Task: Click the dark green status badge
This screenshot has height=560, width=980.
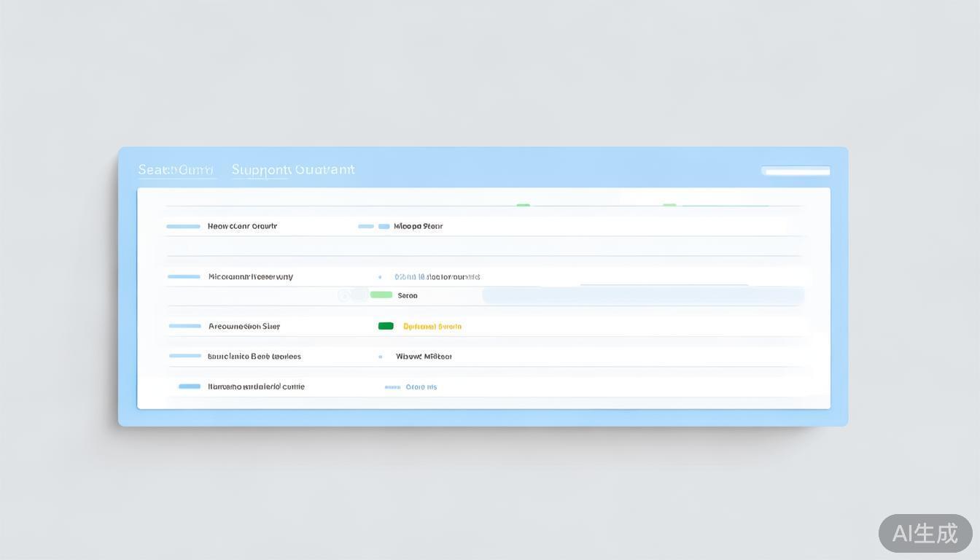Action: click(386, 326)
